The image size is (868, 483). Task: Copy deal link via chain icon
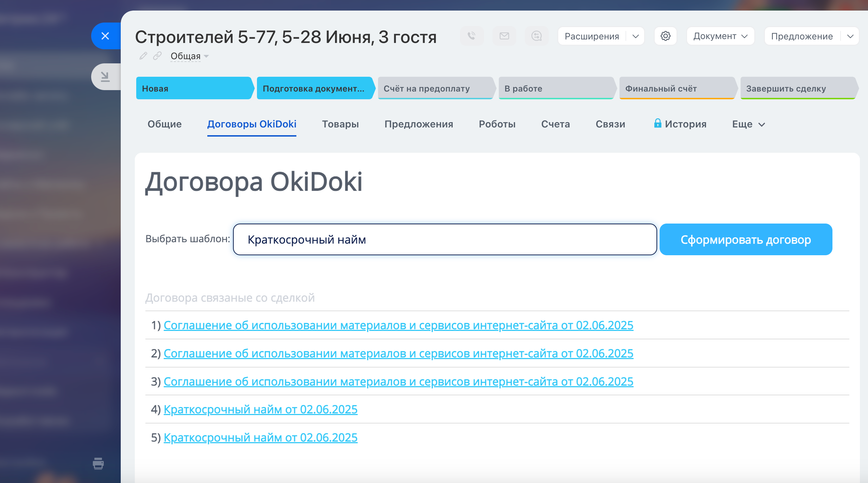click(157, 56)
